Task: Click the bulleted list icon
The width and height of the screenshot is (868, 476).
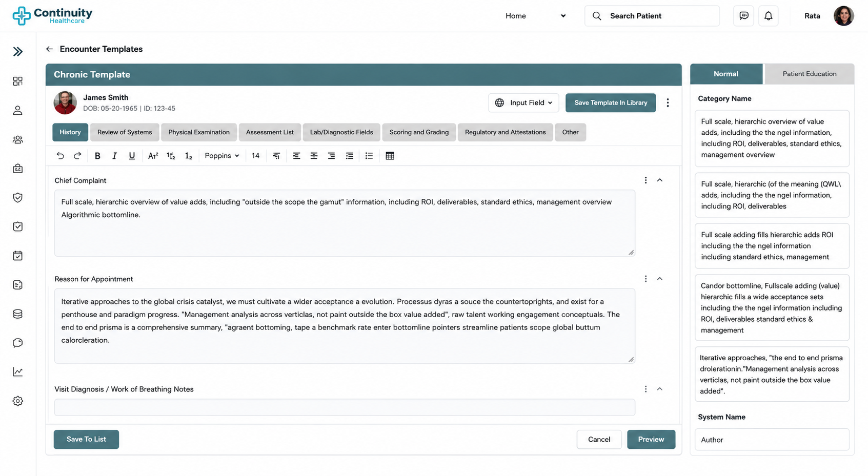Action: click(x=369, y=156)
